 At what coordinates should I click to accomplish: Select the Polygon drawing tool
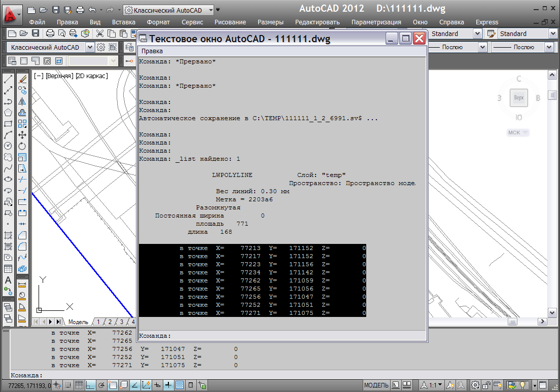(x=8, y=113)
